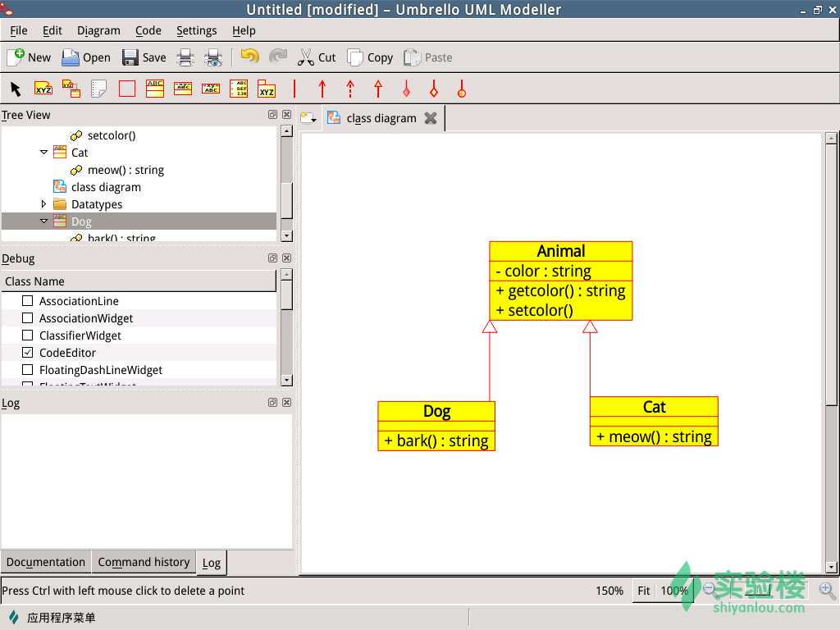Uncheck the CodeEditor checkbox
The height and width of the screenshot is (630, 840).
[x=27, y=352]
